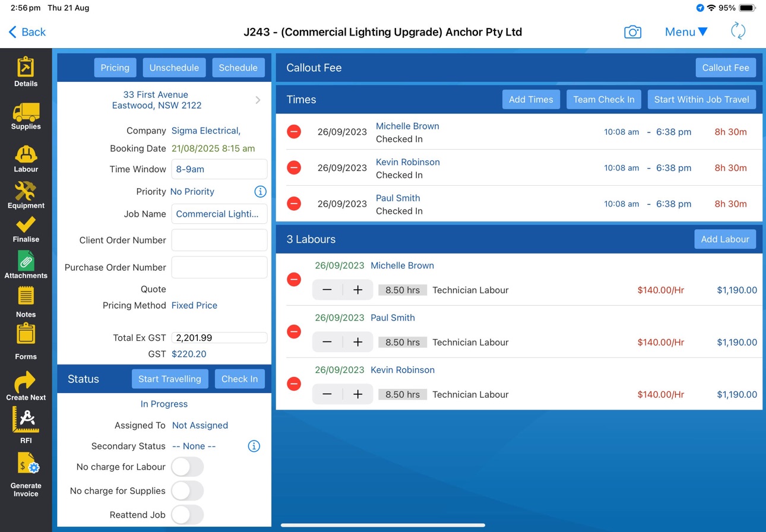Tap the location services icon
The height and width of the screenshot is (532, 766).
[700, 8]
